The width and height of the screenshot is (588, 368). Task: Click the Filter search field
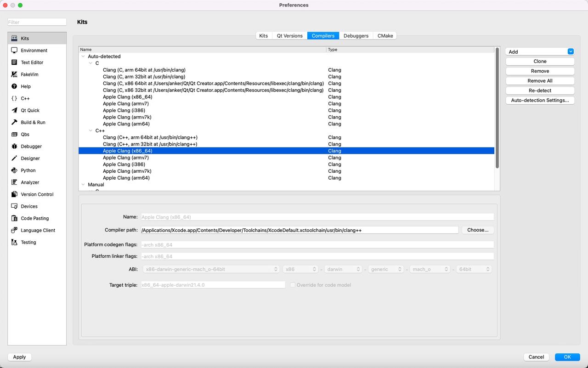(x=37, y=22)
